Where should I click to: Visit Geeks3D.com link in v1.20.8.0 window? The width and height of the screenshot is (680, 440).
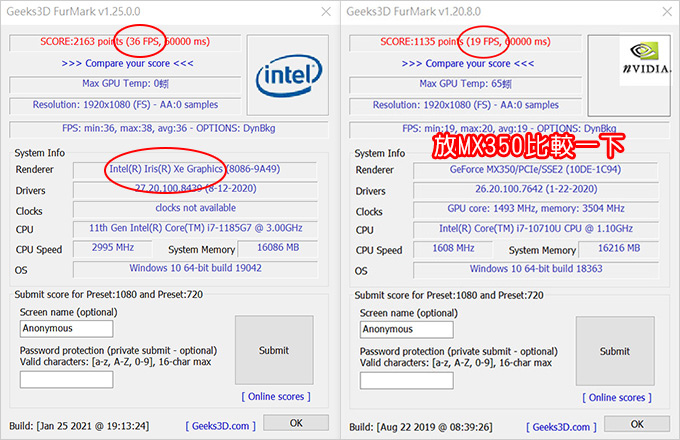pos(561,427)
